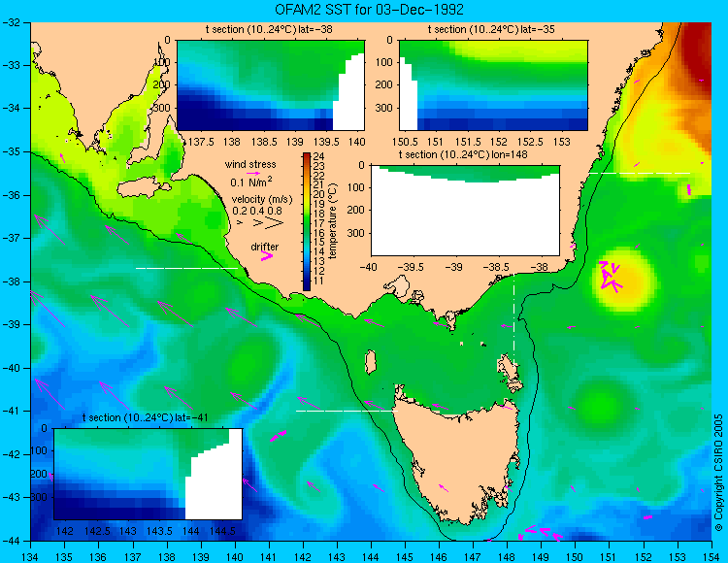728x563 pixels.
Task: Click the magenta drifter symbol under 'drifter'
Action: (x=267, y=255)
